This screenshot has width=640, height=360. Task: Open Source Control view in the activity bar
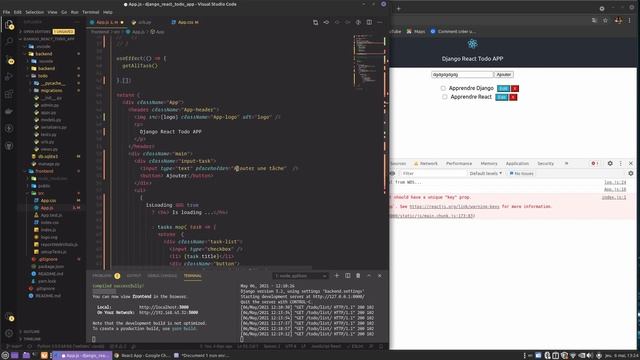(10, 61)
